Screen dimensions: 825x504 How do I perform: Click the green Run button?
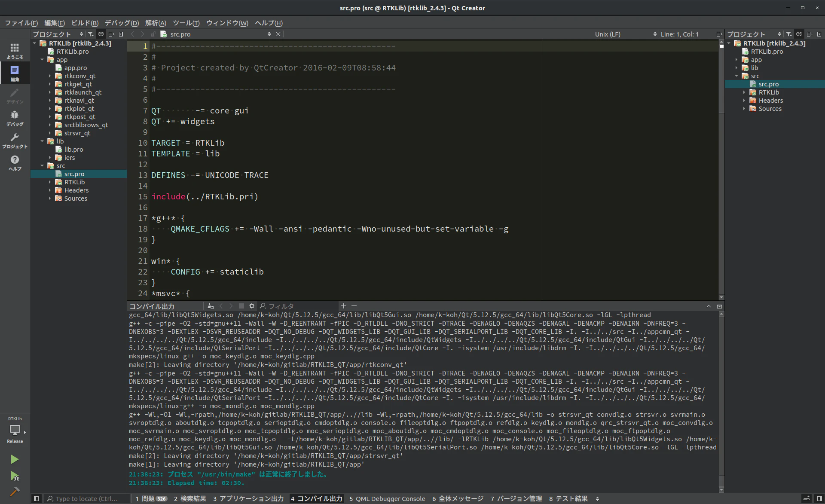pyautogui.click(x=15, y=459)
